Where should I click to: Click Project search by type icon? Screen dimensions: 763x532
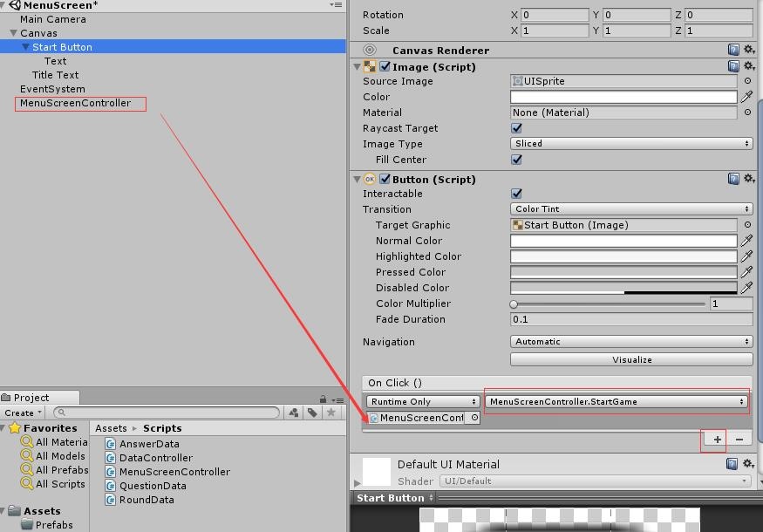(293, 413)
